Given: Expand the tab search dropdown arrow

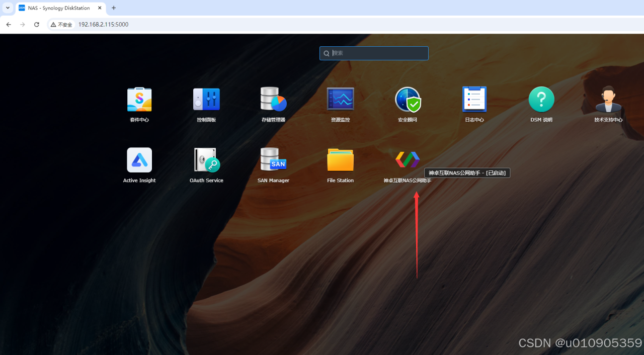Looking at the screenshot, I should [x=8, y=8].
